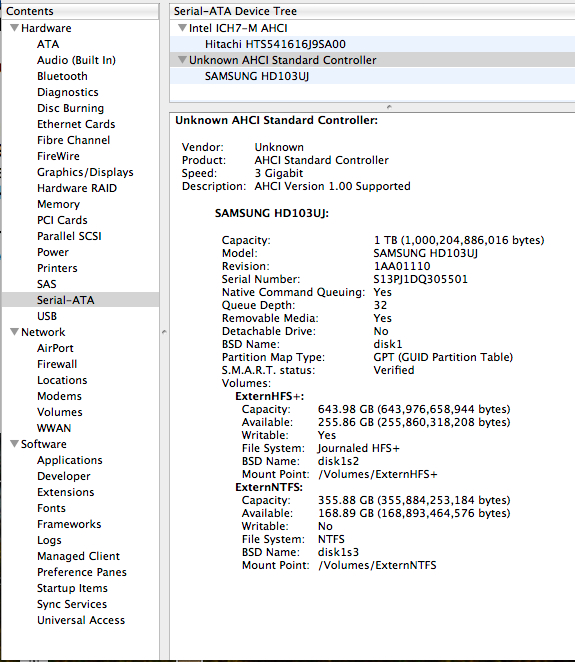
Task: Select AirPort under Network
Action: (x=55, y=348)
